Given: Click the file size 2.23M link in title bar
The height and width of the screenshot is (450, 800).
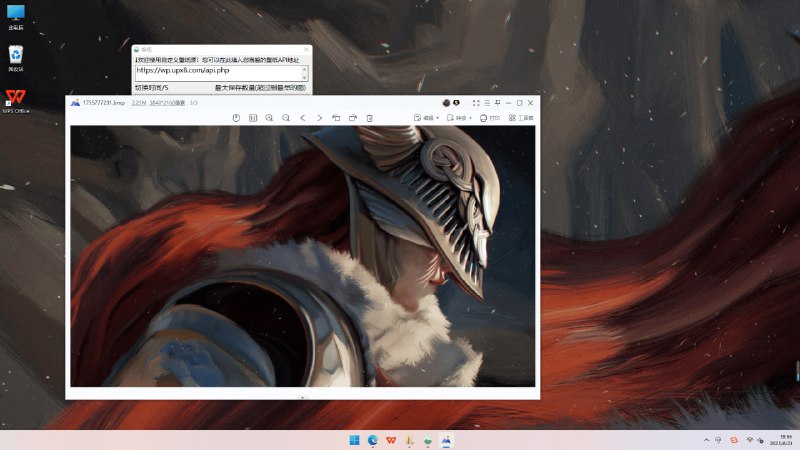Looking at the screenshot, I should coord(139,103).
